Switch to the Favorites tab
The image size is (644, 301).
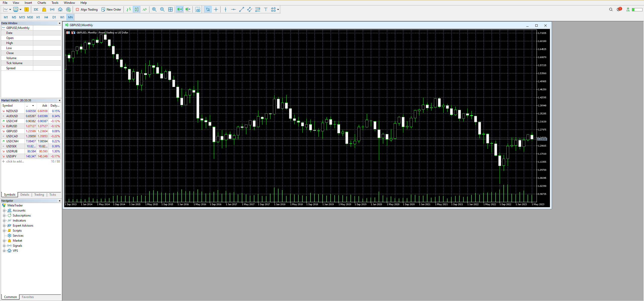pos(27,297)
